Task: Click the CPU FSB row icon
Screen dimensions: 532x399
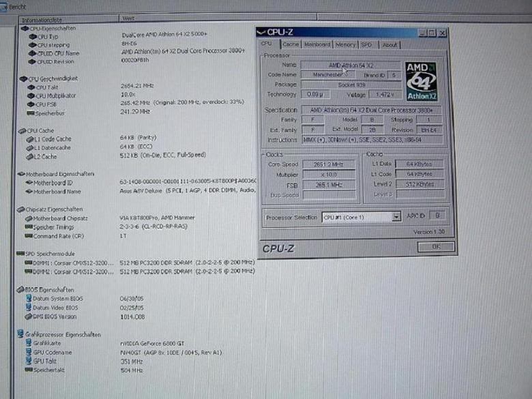Action: [31, 104]
